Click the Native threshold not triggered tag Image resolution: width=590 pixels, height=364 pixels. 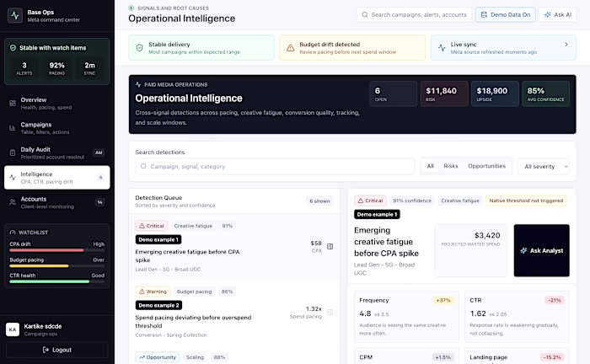[x=526, y=201]
